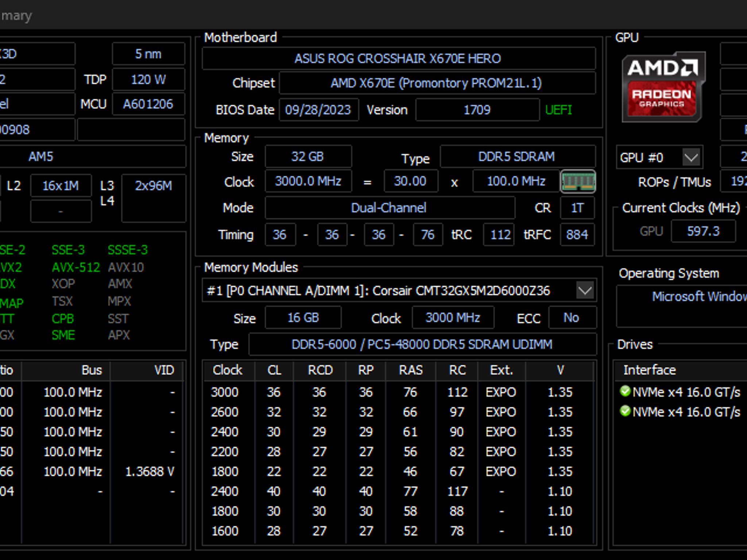This screenshot has width=747, height=560.
Task: Select the 1600 clock timing row
Action: click(398, 531)
